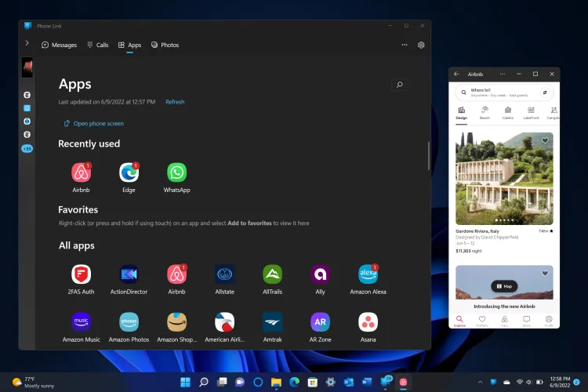
Task: Switch to the Messages tab
Action: coord(59,45)
